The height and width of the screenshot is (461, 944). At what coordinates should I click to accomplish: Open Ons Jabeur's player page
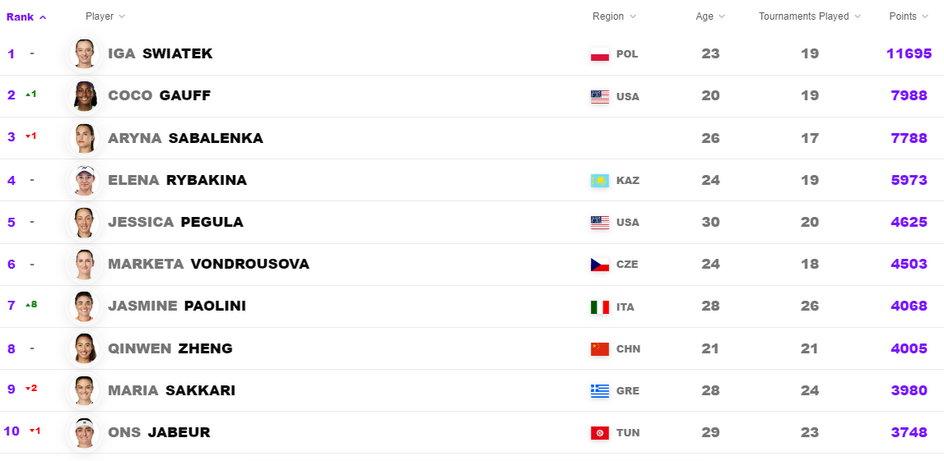click(x=158, y=432)
